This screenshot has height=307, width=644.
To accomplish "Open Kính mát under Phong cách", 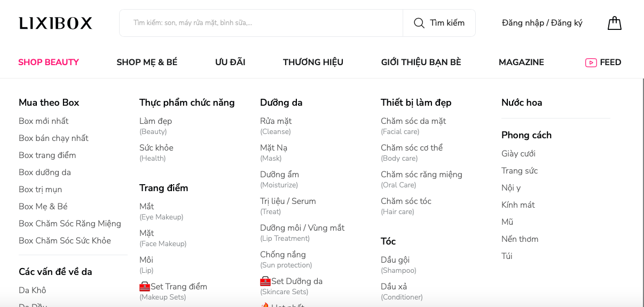I will 518,205.
